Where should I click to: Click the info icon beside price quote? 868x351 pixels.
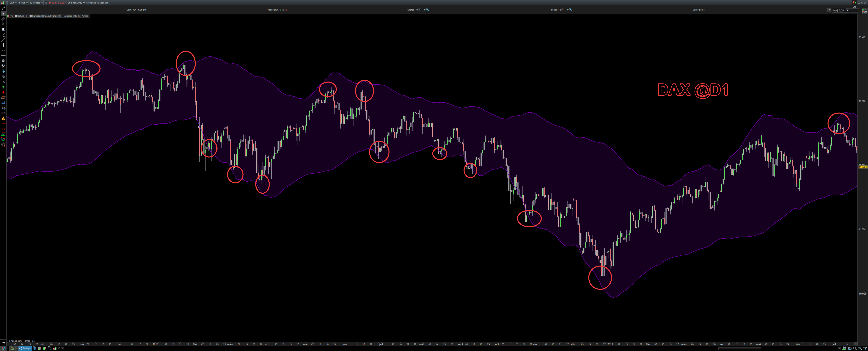(46, 3)
